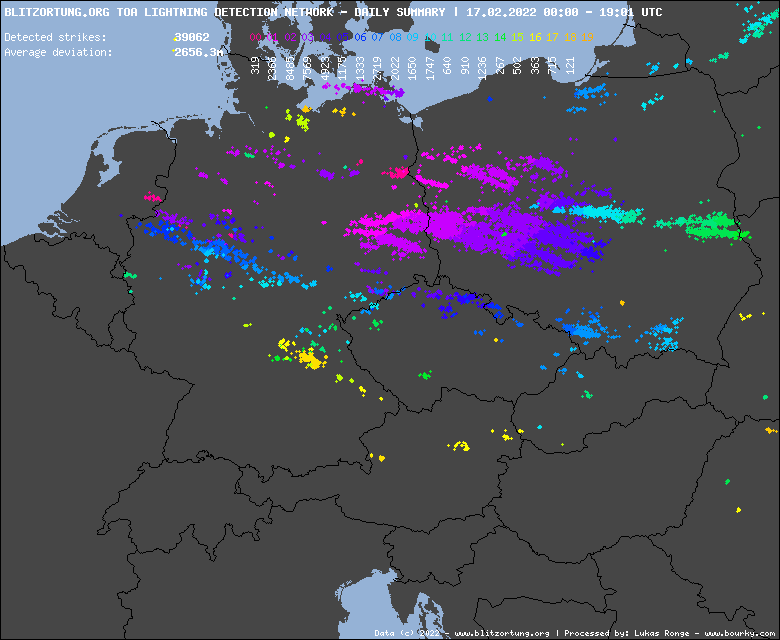Click hour 12 legend label
This screenshot has height=640, width=780.
tap(465, 37)
